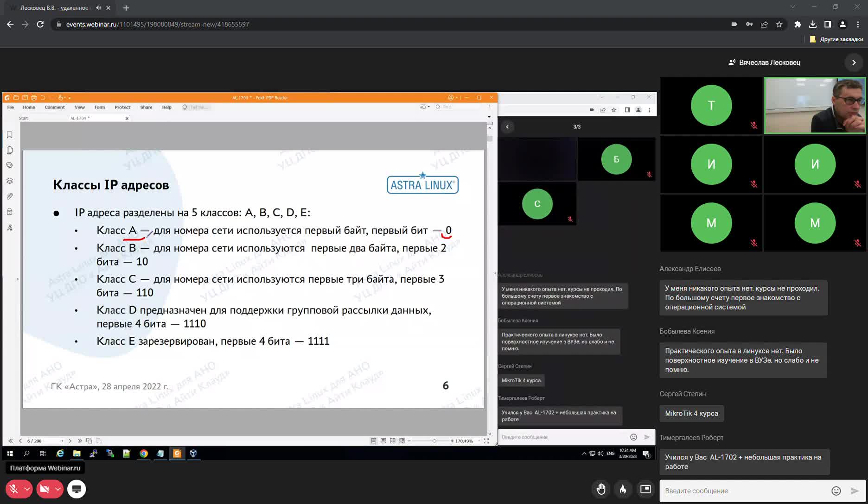This screenshot has width=868, height=504.
Task: Open picture-in-picture layout button
Action: click(x=645, y=489)
